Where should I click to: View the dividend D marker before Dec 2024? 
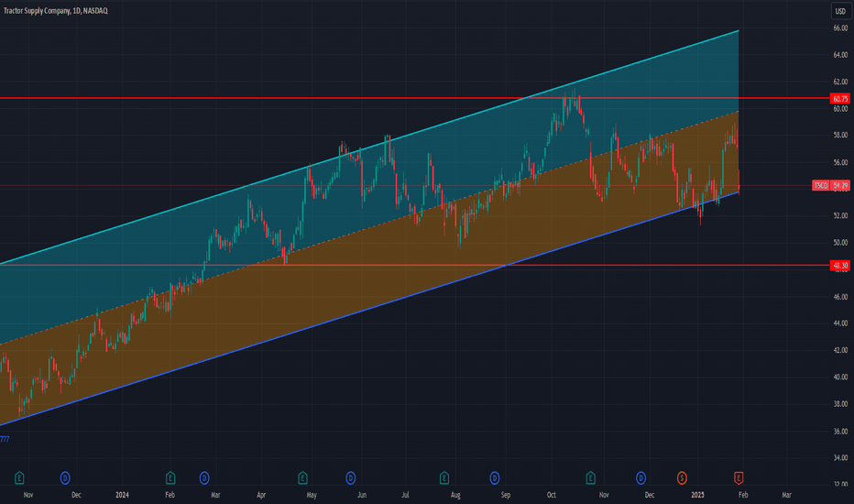click(641, 478)
